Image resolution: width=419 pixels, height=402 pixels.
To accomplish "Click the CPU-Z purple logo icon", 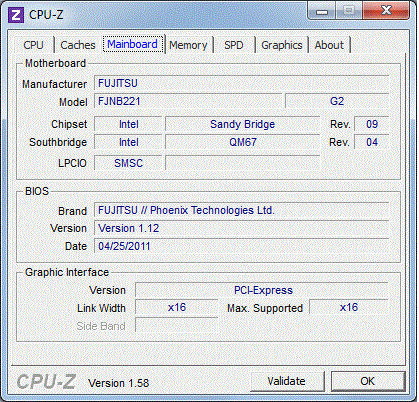I will point(16,15).
